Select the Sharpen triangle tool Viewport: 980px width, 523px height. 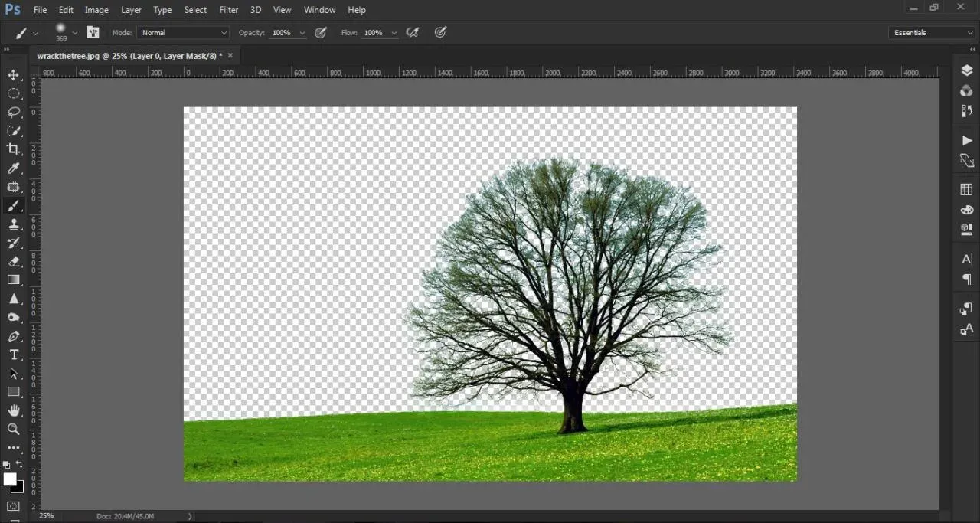14,299
